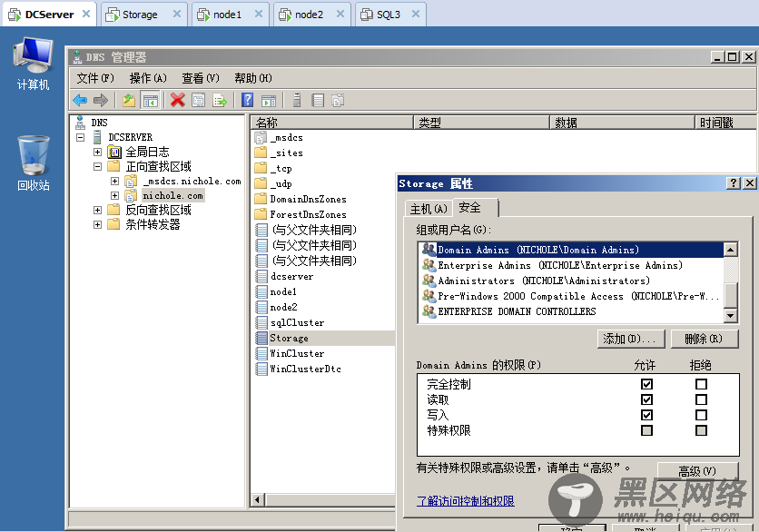Switch to the node2 VM tab

tap(311, 15)
